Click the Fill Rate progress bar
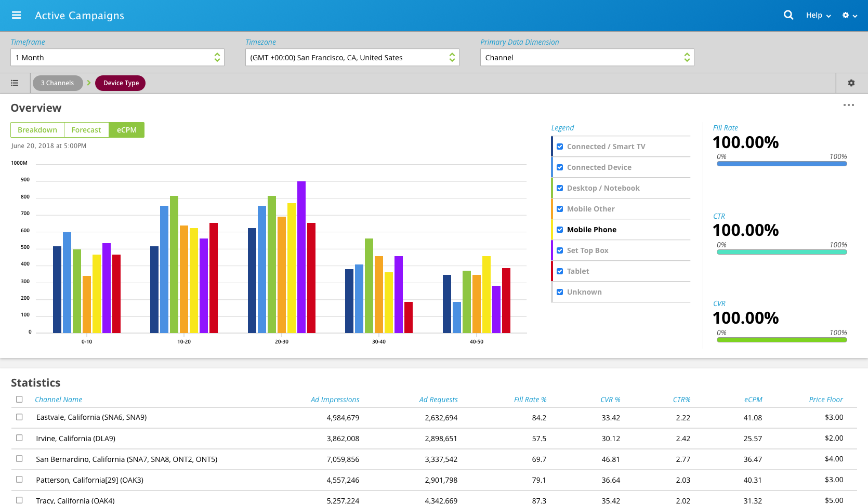 (x=781, y=164)
